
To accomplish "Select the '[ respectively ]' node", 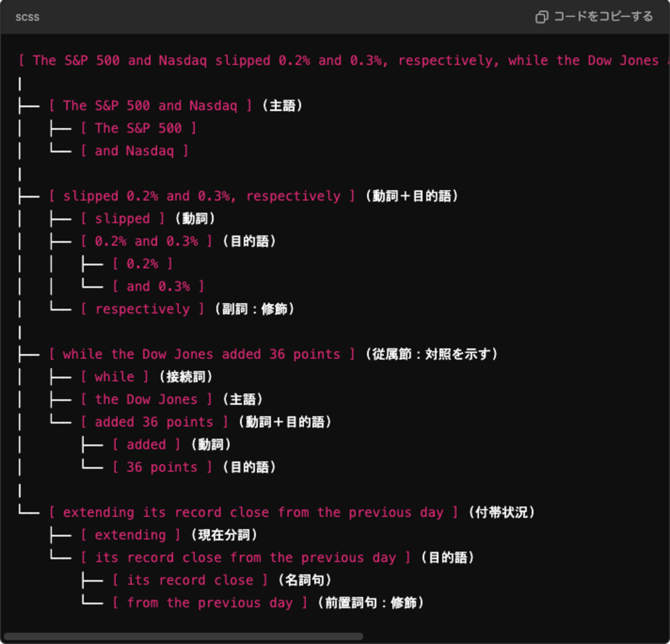I will [x=142, y=309].
